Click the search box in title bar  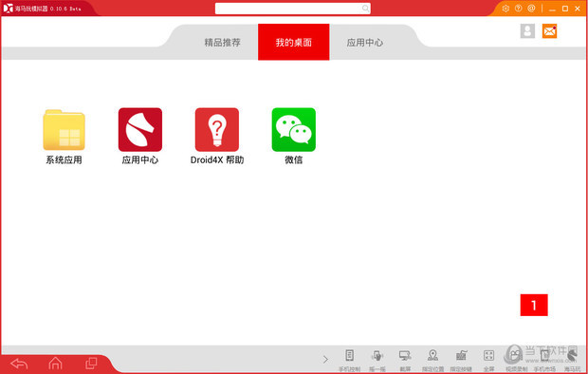(293, 9)
